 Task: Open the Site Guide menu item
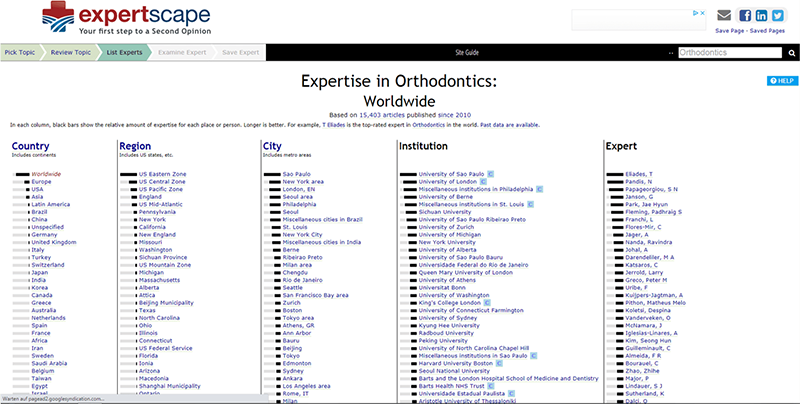coord(467,50)
